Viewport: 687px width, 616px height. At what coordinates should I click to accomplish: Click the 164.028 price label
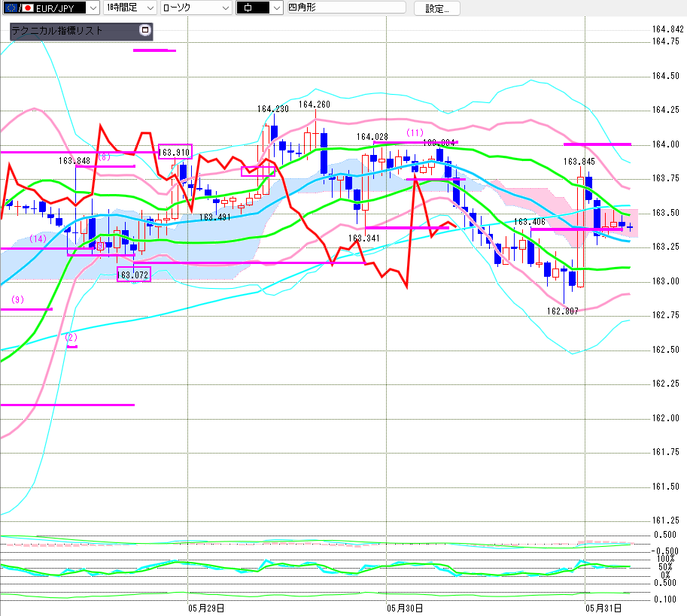pyautogui.click(x=372, y=137)
